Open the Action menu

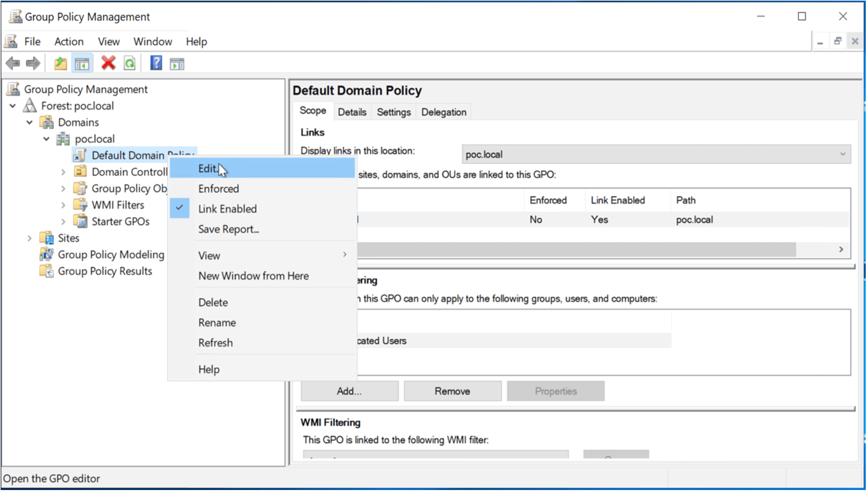pos(69,42)
